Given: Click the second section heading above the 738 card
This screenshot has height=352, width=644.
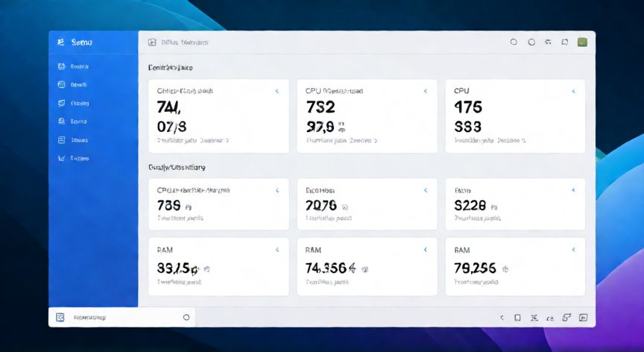Looking at the screenshot, I should [x=177, y=167].
